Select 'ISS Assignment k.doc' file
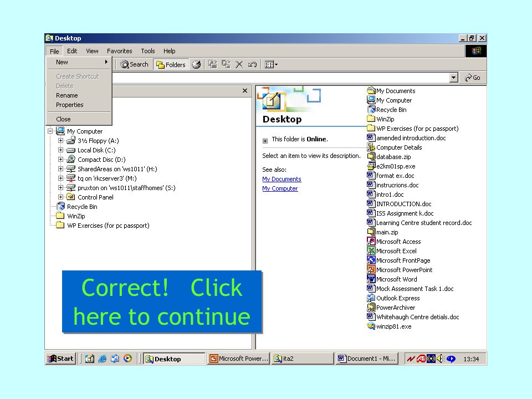The width and height of the screenshot is (532, 399). point(400,213)
